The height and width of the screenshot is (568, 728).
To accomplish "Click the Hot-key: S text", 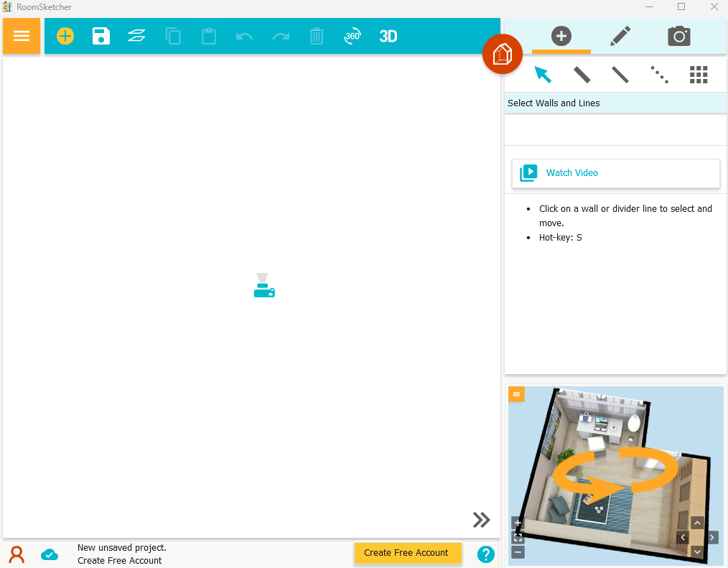I will tap(561, 237).
